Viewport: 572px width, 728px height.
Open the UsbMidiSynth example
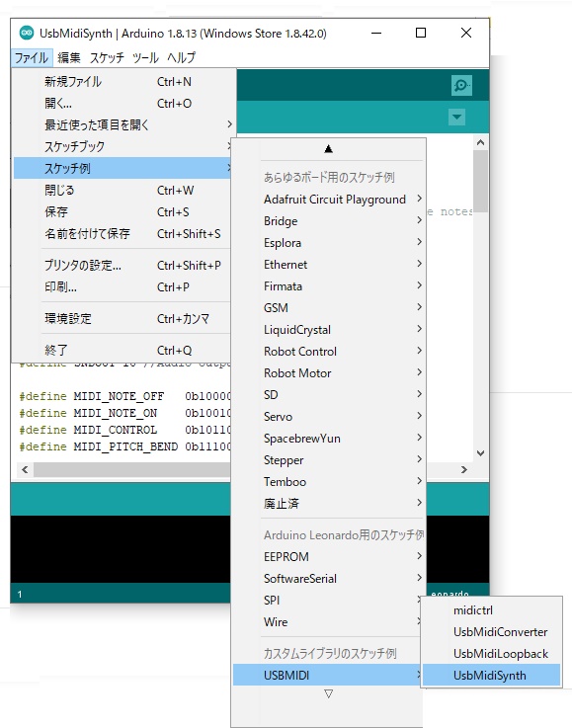pos(491,675)
